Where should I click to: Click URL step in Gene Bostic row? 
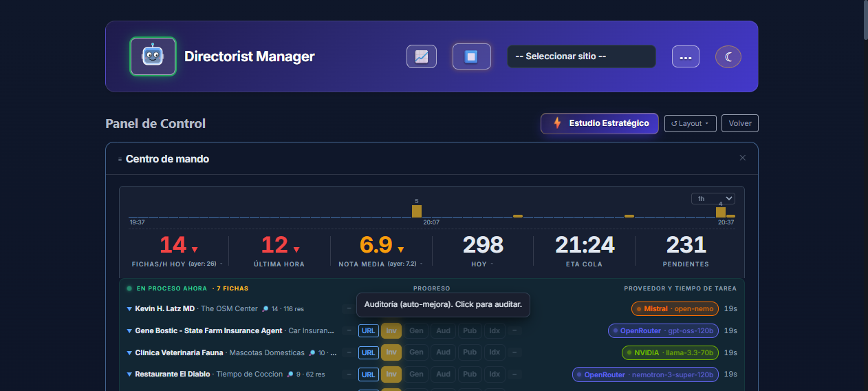[369, 331]
